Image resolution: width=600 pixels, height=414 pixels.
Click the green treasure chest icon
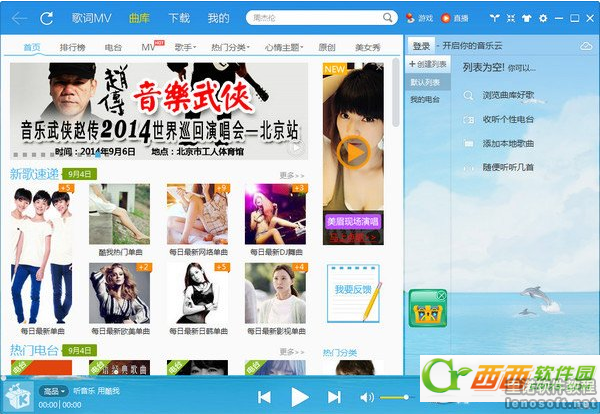(x=427, y=308)
